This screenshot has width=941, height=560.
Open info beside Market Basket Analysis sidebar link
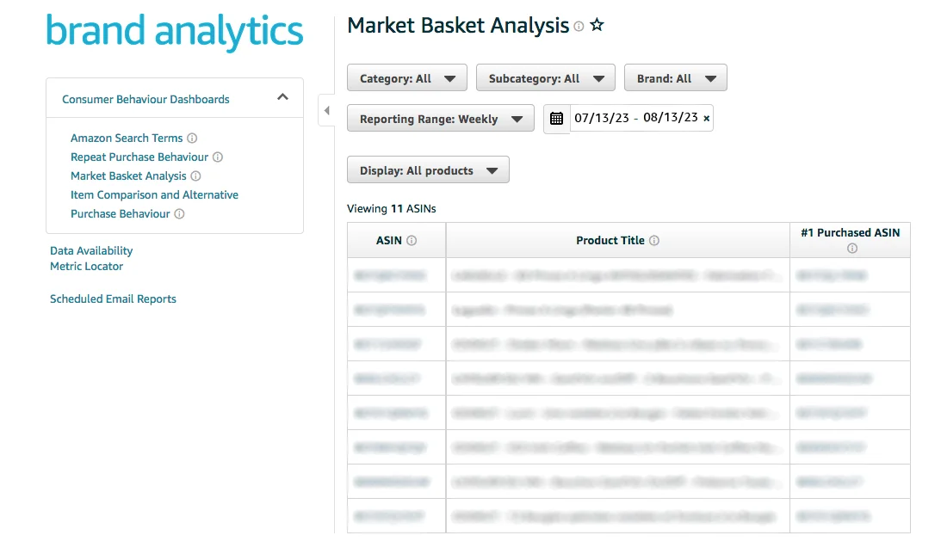tap(195, 176)
